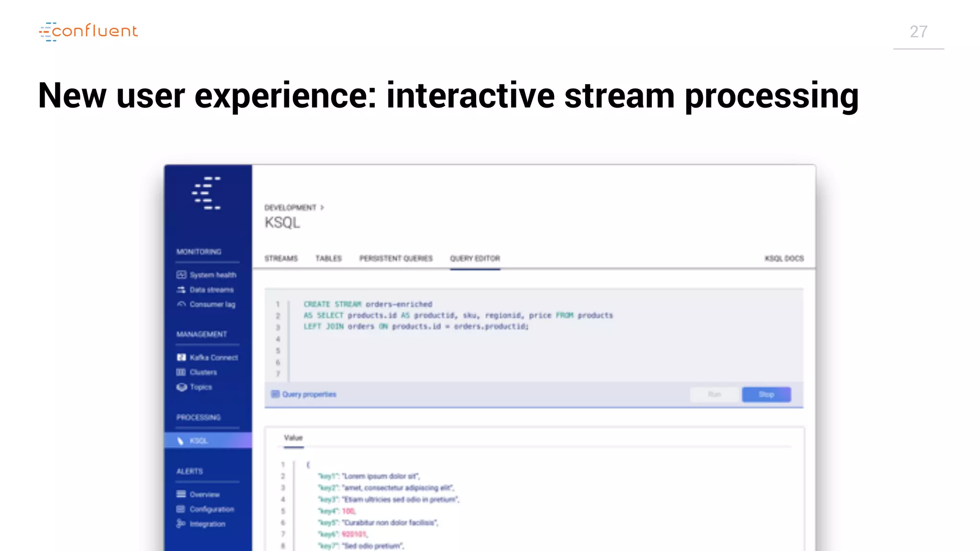980x551 pixels.
Task: Switch to the TABLES tab
Action: pyautogui.click(x=328, y=258)
